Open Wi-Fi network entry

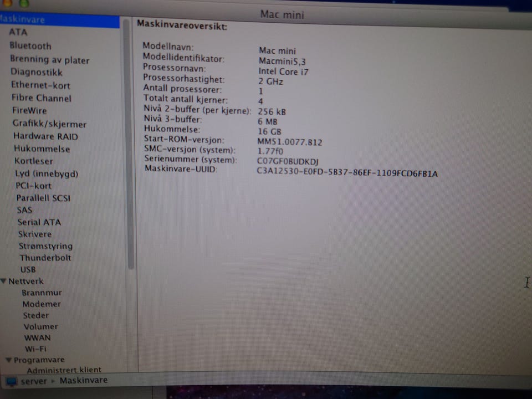click(x=35, y=349)
